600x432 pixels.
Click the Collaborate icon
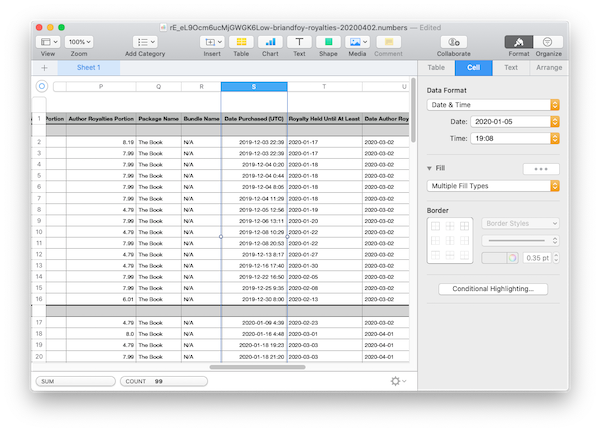[454, 42]
